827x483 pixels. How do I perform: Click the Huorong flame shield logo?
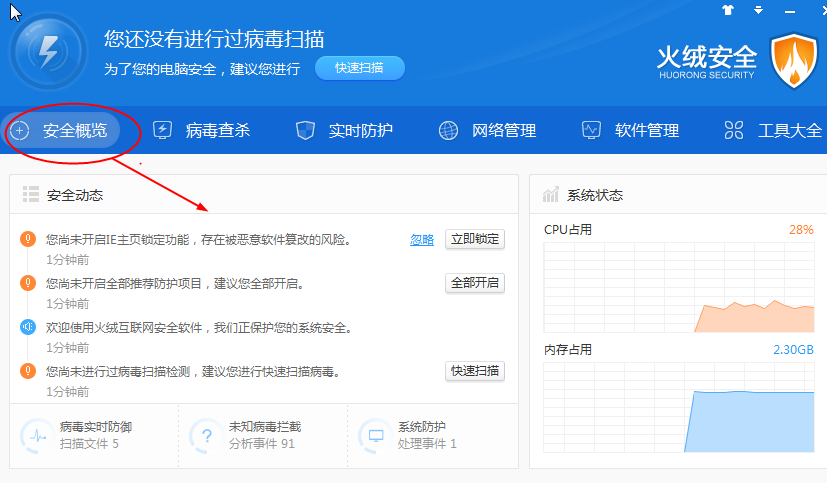pyautogui.click(x=794, y=61)
